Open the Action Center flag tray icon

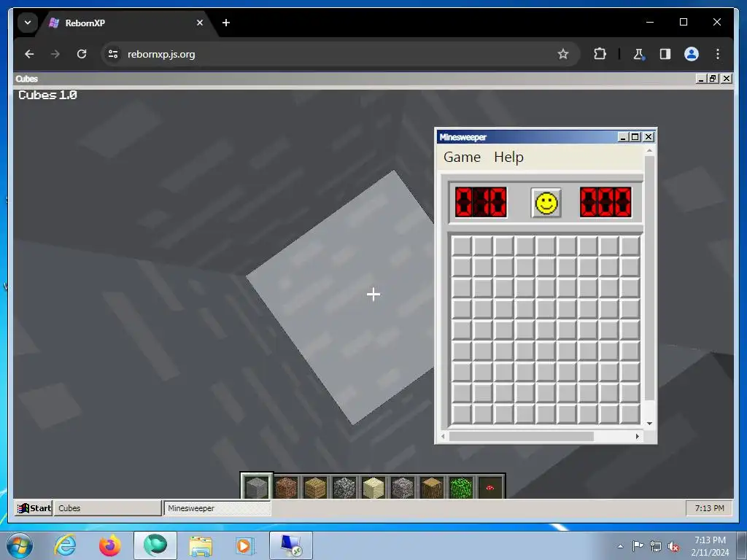(x=638, y=546)
